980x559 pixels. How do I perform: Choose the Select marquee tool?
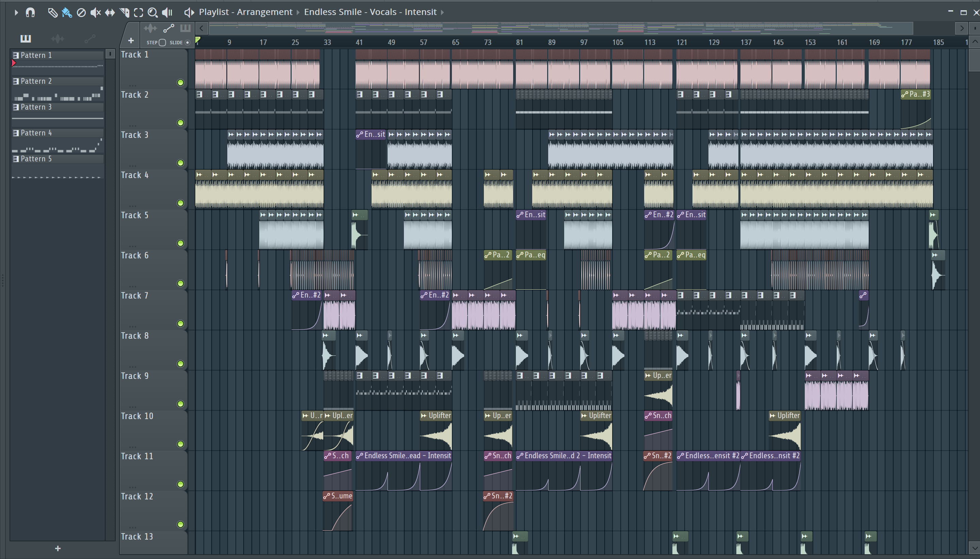click(138, 12)
